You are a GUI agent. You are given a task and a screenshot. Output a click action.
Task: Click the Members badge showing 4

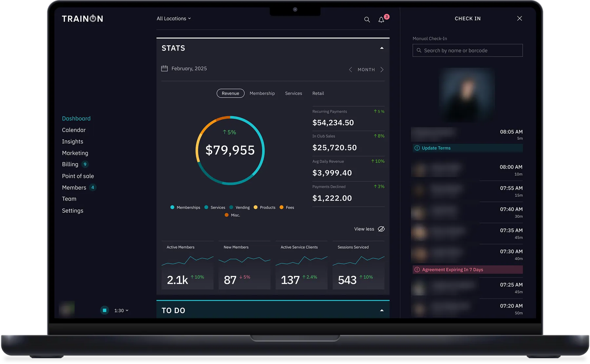pos(93,187)
